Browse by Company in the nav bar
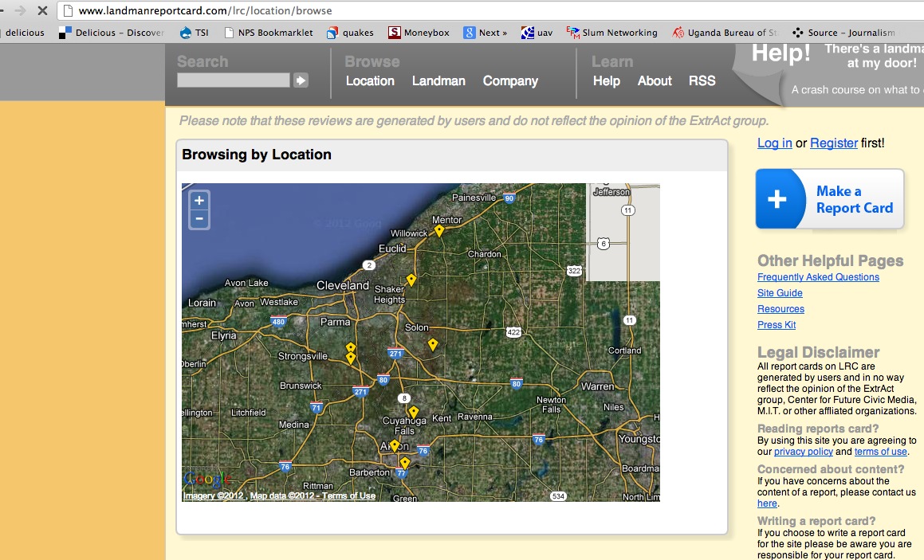 [x=510, y=81]
